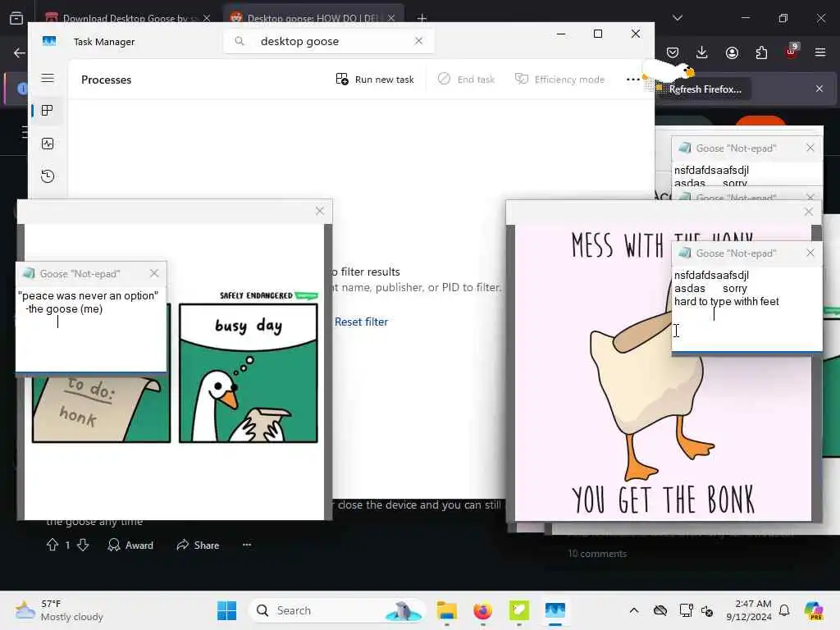Click Refresh Firefox button
Viewport: 840px width, 630px height.
pyautogui.click(x=704, y=89)
